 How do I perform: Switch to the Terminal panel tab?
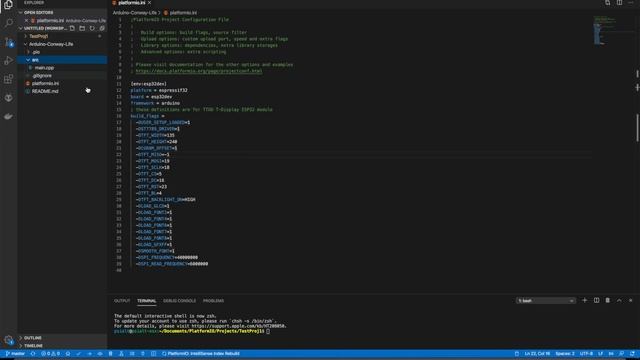147,301
